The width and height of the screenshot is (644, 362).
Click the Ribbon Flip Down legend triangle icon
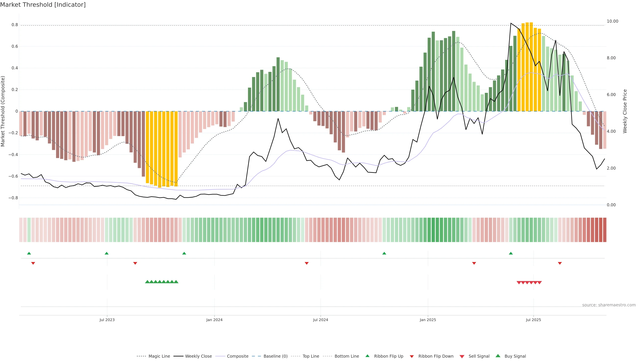(x=412, y=356)
